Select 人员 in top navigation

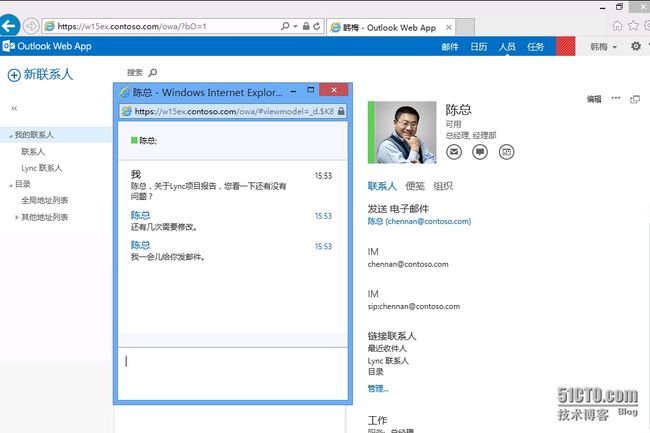click(x=507, y=47)
